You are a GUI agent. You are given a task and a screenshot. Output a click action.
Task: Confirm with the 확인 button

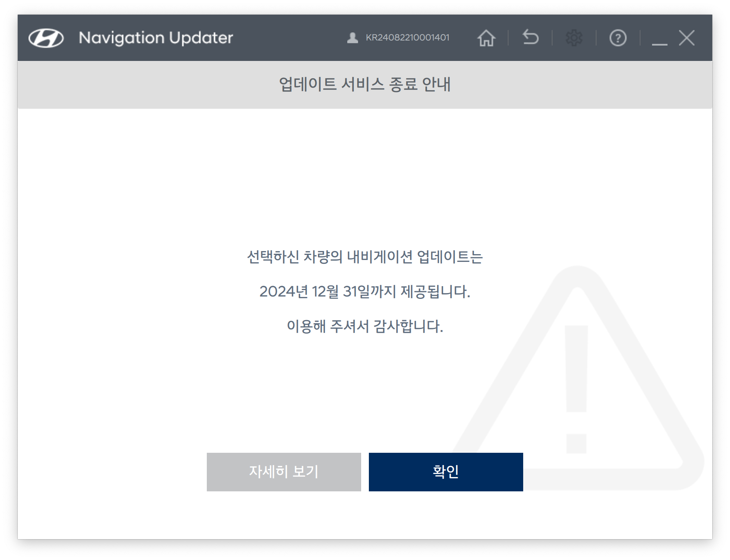(x=446, y=472)
